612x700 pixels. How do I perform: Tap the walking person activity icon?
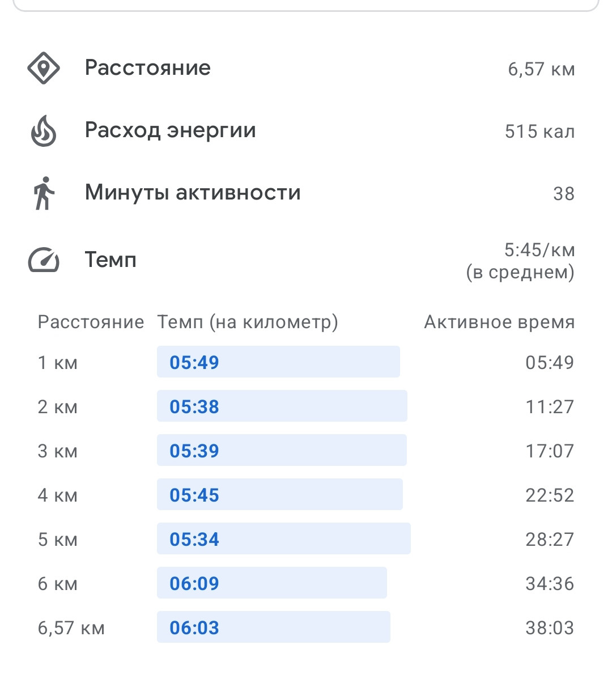(x=44, y=193)
